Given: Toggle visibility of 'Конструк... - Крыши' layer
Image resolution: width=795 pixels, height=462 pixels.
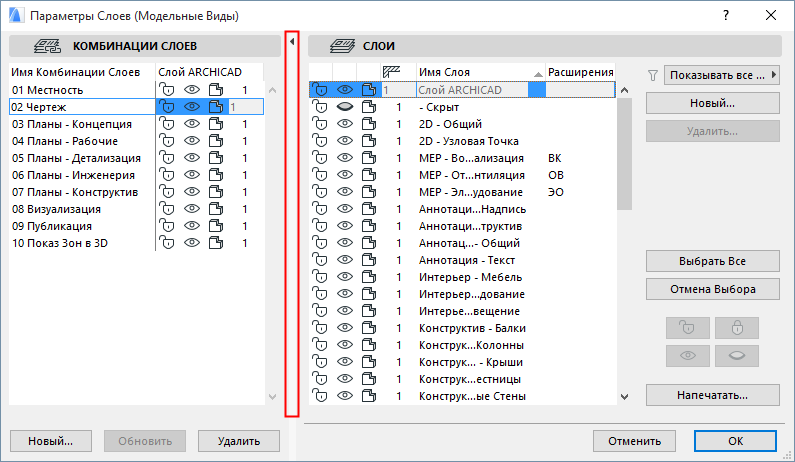Looking at the screenshot, I should [x=345, y=362].
